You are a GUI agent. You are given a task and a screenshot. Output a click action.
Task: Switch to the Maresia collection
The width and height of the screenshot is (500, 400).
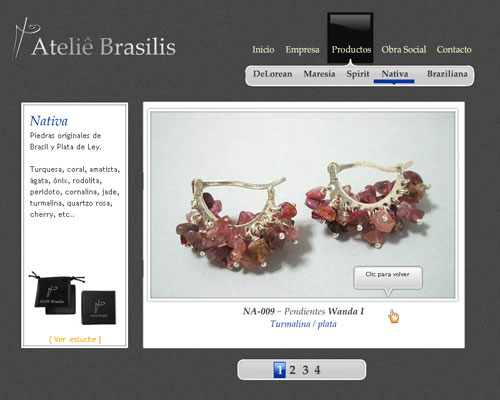(319, 74)
